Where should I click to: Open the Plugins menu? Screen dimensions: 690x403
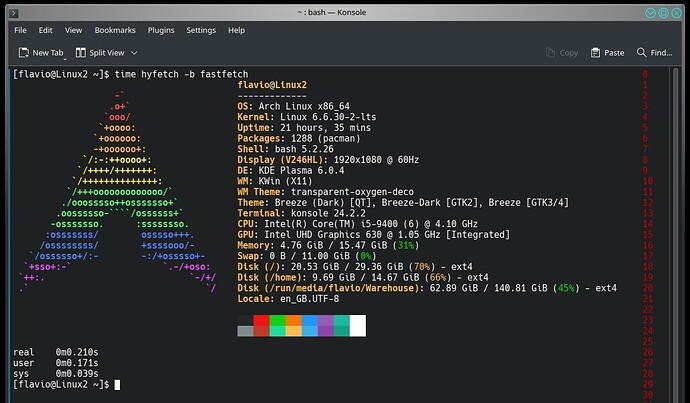[x=161, y=30]
